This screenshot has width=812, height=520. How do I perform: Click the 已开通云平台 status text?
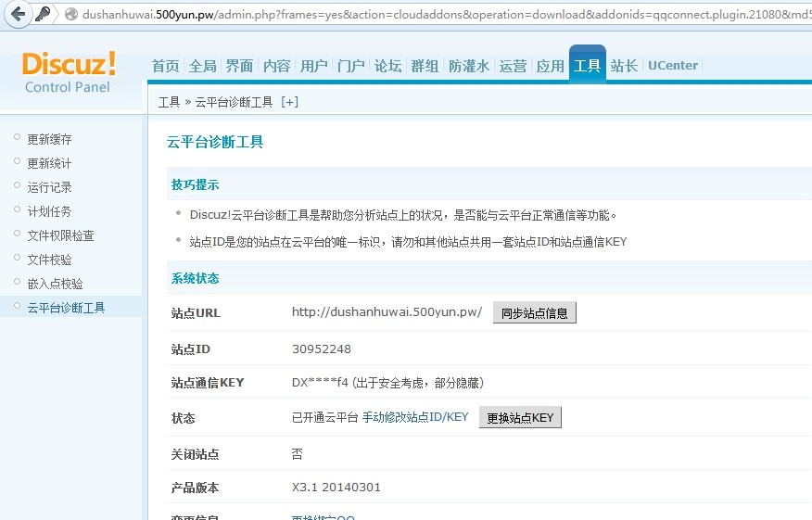pos(325,417)
